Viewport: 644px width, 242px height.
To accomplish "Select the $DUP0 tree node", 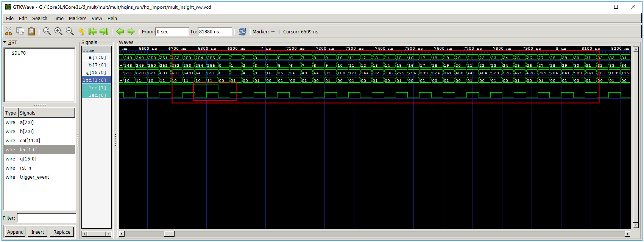I will 19,53.
